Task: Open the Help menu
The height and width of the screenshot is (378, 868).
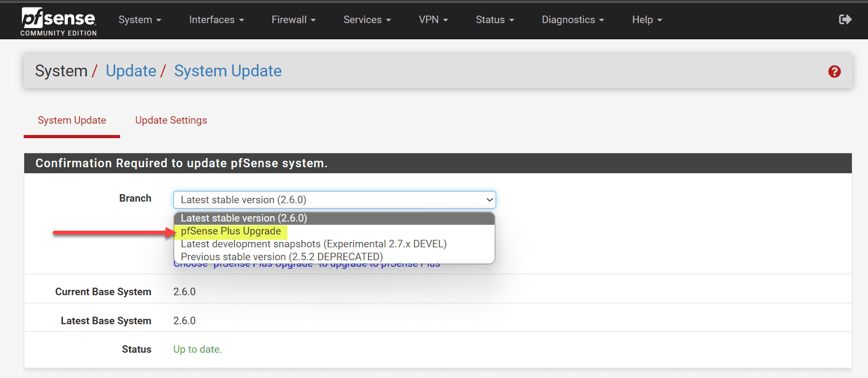Action: click(647, 20)
